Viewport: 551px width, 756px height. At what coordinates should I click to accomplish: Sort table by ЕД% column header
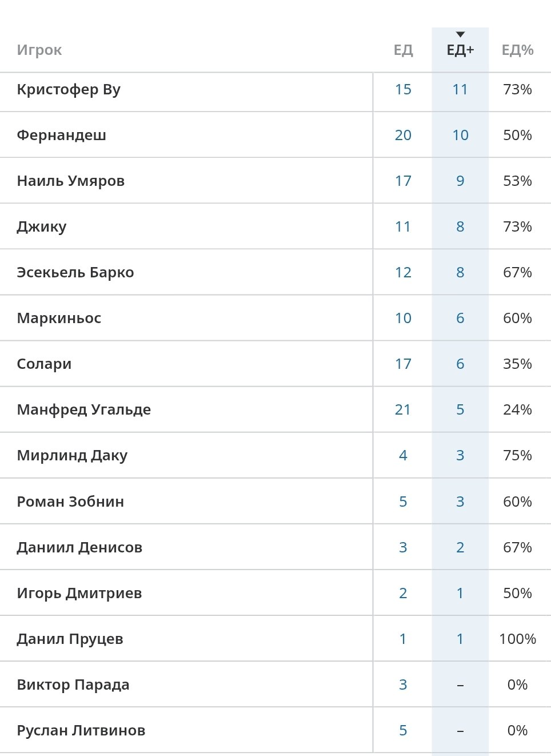[517, 50]
